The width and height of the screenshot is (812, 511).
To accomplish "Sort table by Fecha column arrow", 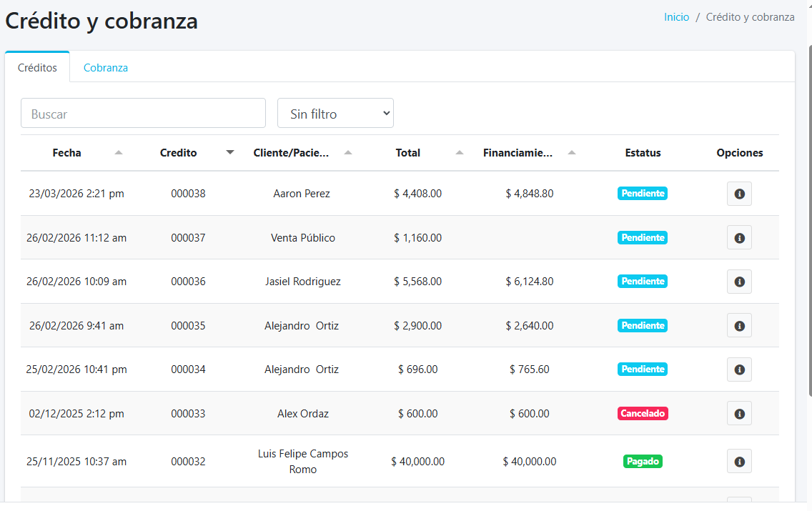I will [119, 152].
